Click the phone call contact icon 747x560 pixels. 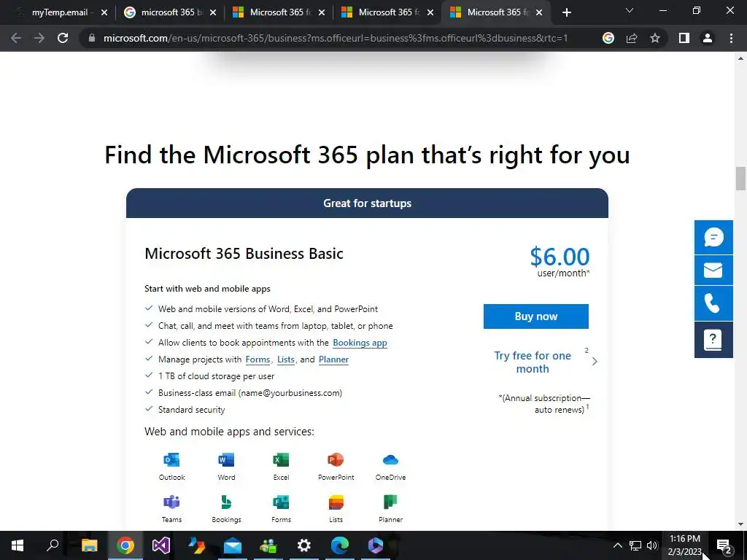tap(713, 303)
